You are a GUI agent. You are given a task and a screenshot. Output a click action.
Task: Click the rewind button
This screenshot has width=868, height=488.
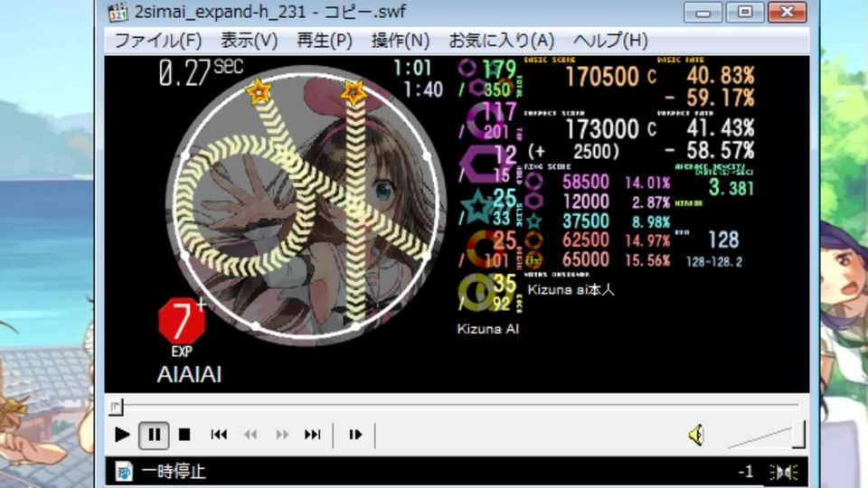coord(250,435)
